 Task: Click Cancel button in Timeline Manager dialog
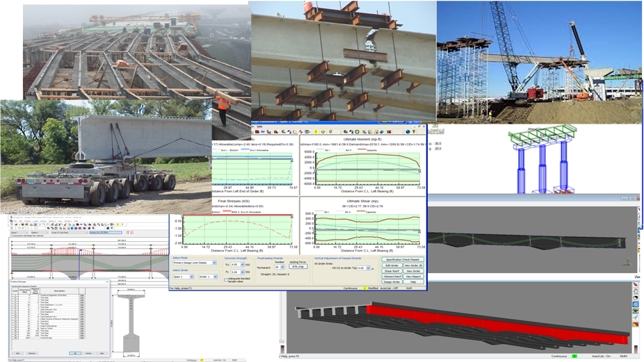(x=88, y=354)
